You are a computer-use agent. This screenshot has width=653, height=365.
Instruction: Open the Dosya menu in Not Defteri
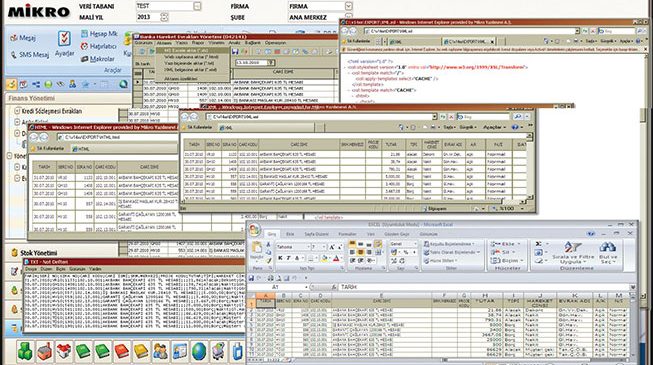click(x=31, y=269)
